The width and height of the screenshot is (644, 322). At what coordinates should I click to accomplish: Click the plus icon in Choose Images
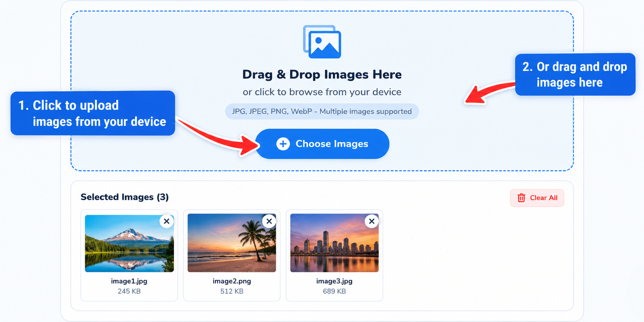[x=283, y=144]
